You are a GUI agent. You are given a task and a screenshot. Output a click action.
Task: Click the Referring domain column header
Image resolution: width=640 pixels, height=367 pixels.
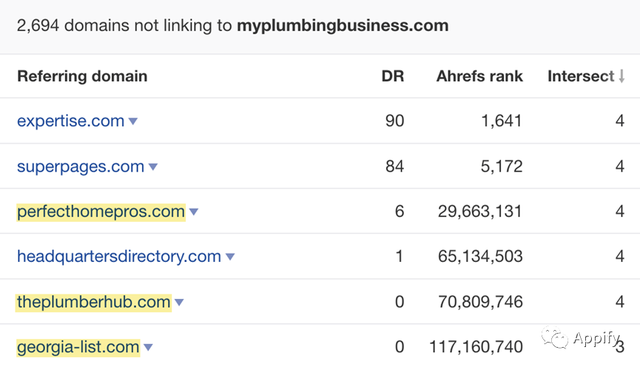click(x=82, y=76)
